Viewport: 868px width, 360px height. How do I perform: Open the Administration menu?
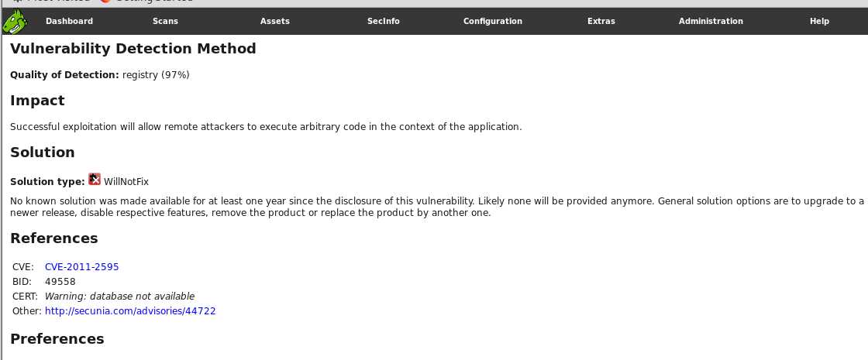(x=711, y=21)
